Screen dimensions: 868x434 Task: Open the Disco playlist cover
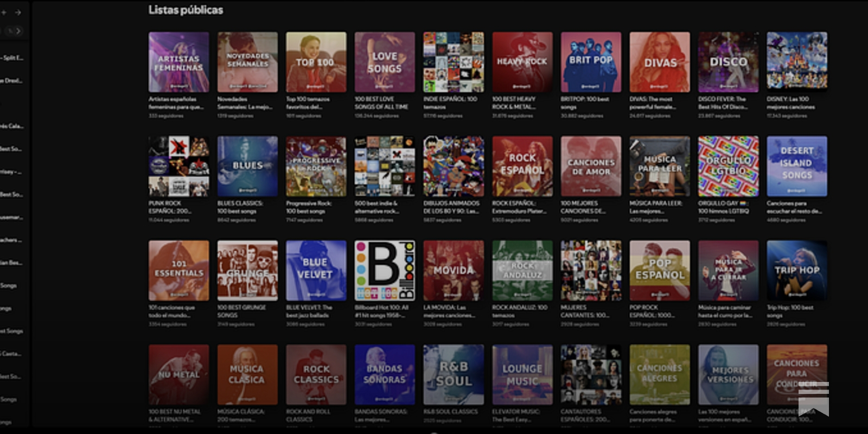pos(729,62)
